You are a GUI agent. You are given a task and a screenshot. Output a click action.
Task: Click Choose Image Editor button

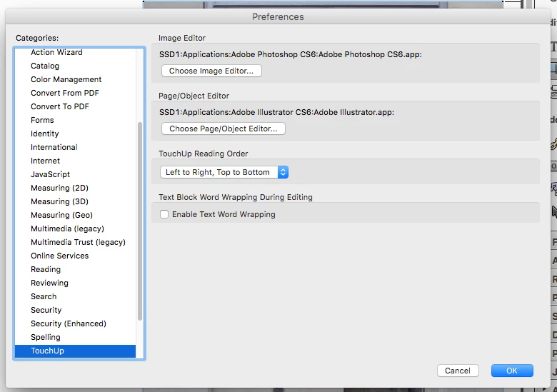pos(211,71)
